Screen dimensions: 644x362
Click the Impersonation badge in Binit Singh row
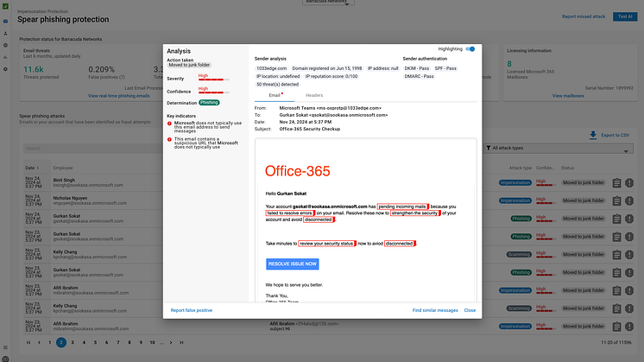pos(515,183)
